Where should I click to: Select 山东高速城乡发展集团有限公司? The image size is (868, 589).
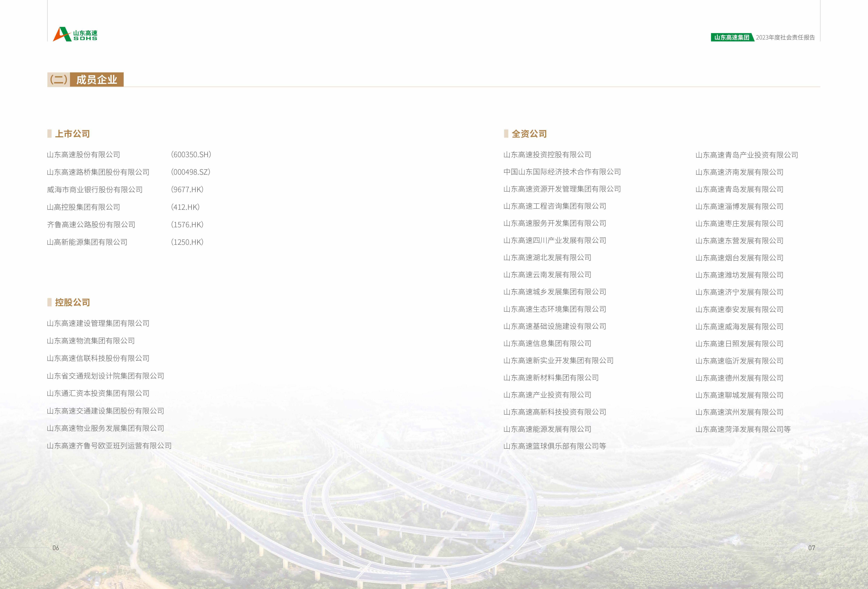(x=555, y=292)
